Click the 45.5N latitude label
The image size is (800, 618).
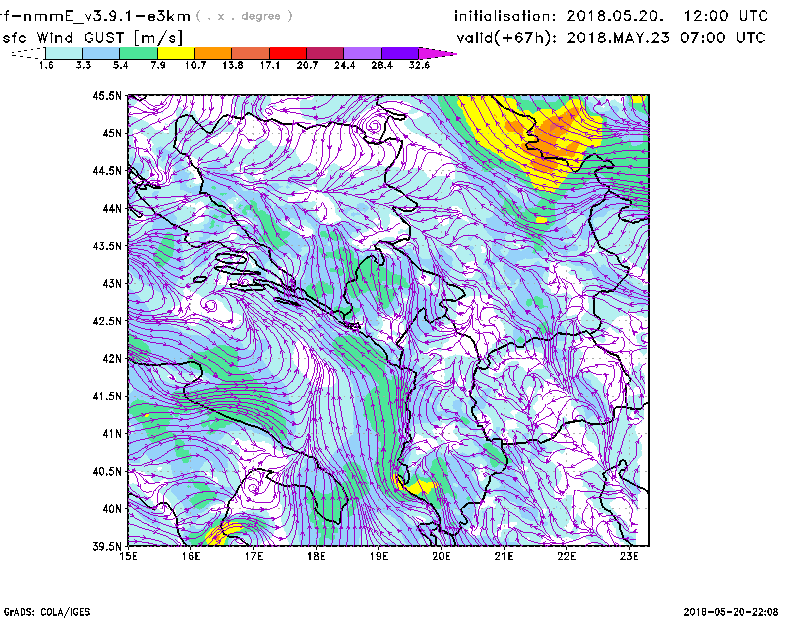pyautogui.click(x=107, y=96)
